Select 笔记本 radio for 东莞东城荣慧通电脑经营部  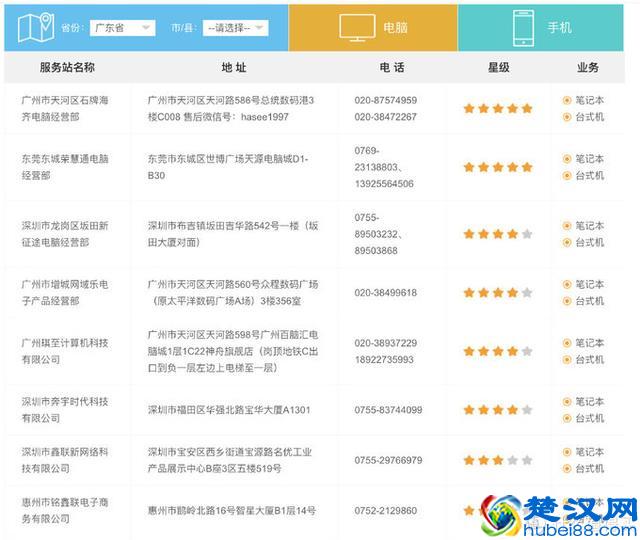(567, 159)
